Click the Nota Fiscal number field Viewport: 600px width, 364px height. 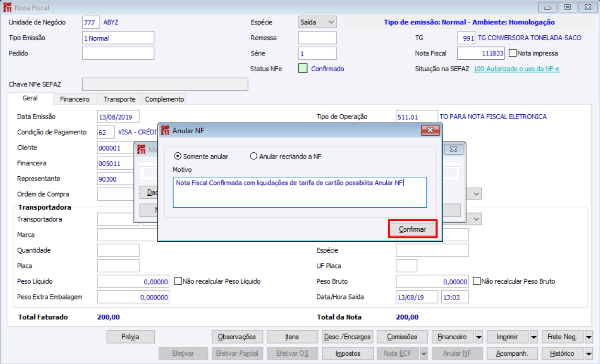click(x=481, y=53)
